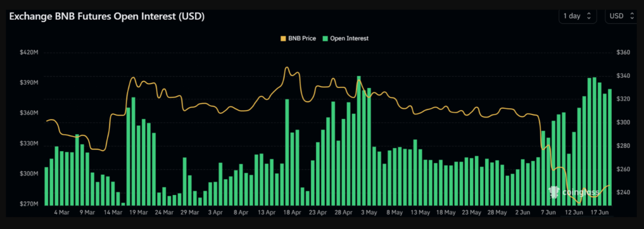Viewport: 644px width, 229px height.
Task: Select the 17 Jun date label on axis
Action: [x=599, y=213]
